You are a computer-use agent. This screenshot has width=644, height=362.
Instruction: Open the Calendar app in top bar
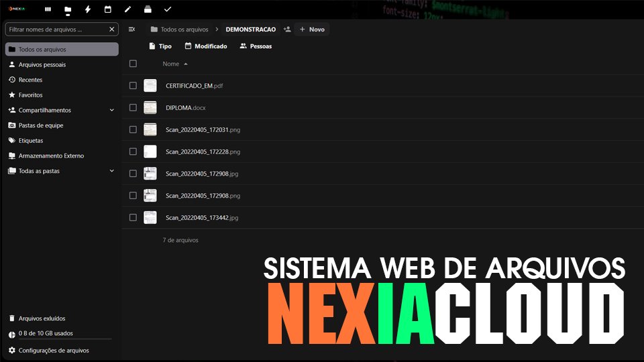tap(107, 9)
